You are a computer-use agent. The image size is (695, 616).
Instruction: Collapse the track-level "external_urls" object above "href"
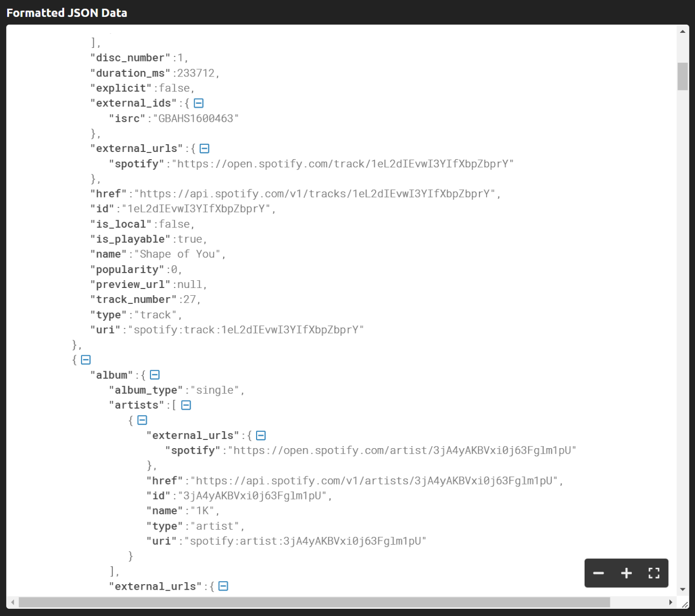click(x=204, y=148)
